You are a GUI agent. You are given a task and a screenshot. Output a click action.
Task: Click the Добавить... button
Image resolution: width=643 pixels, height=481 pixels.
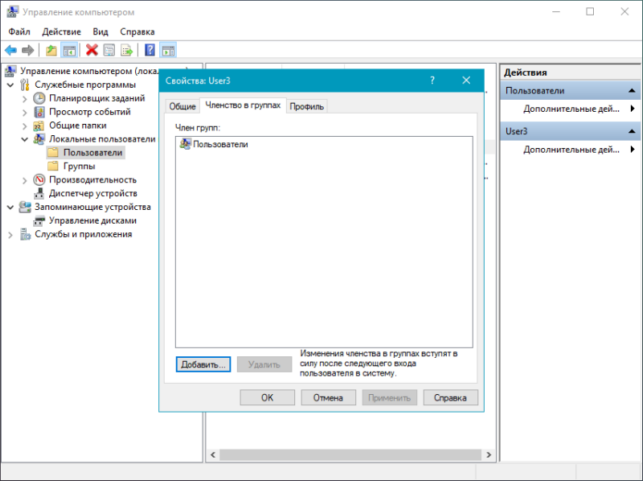click(x=203, y=365)
